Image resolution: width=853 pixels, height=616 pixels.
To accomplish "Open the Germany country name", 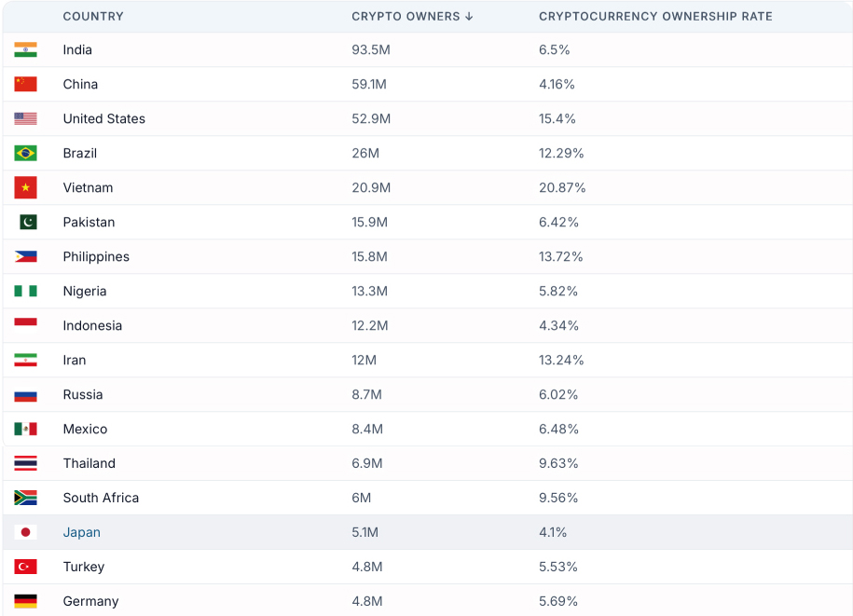I will pyautogui.click(x=90, y=601).
